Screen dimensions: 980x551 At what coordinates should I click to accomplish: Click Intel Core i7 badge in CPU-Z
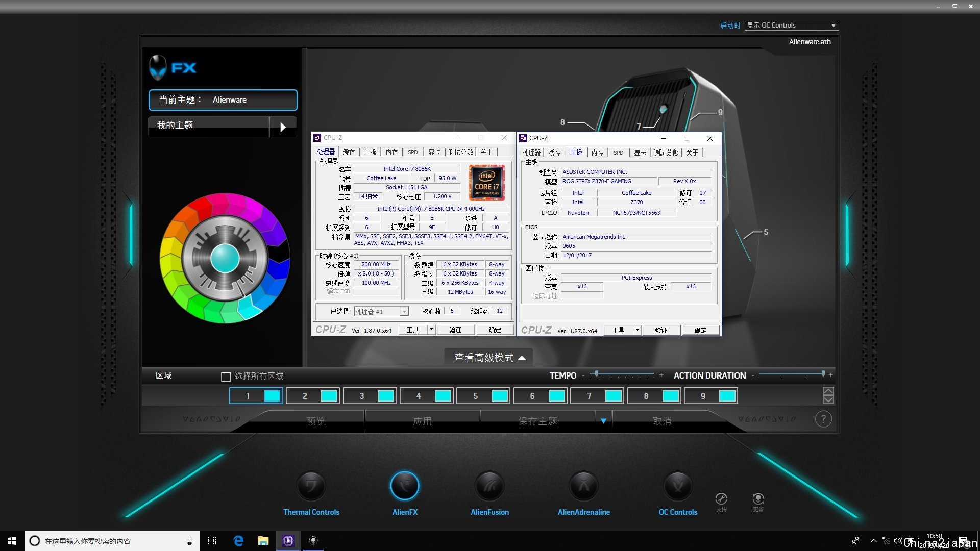(487, 183)
